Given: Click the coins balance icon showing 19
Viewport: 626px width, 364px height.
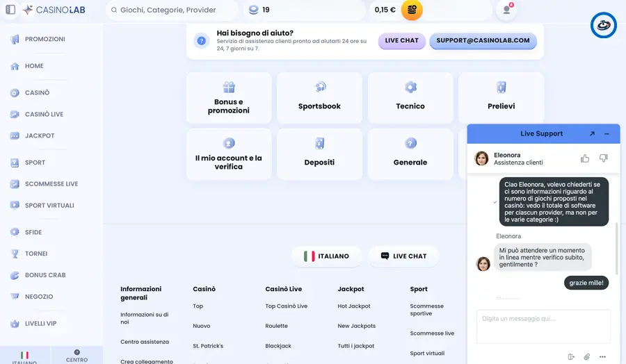Looking at the screenshot, I should coord(253,10).
